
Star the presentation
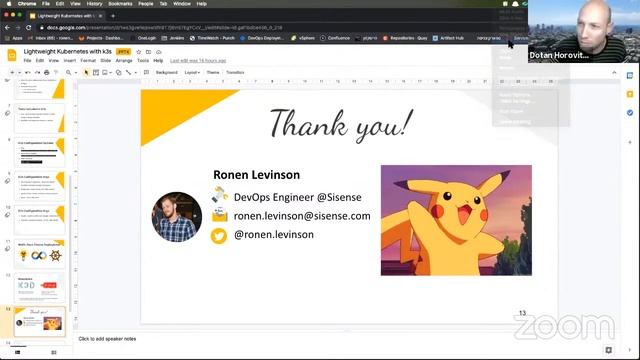click(138, 52)
